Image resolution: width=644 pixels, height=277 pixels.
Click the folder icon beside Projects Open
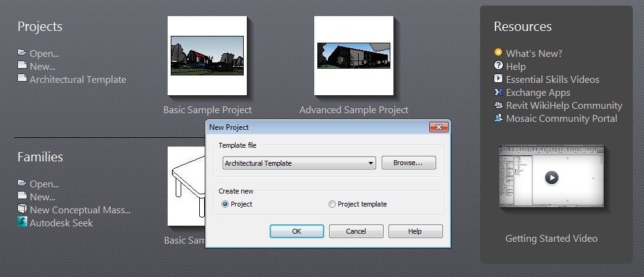point(22,53)
